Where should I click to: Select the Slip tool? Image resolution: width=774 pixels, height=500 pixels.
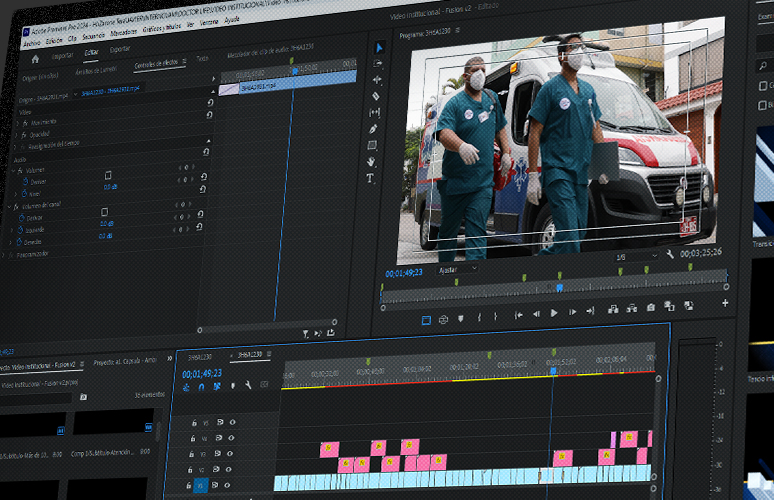(375, 113)
